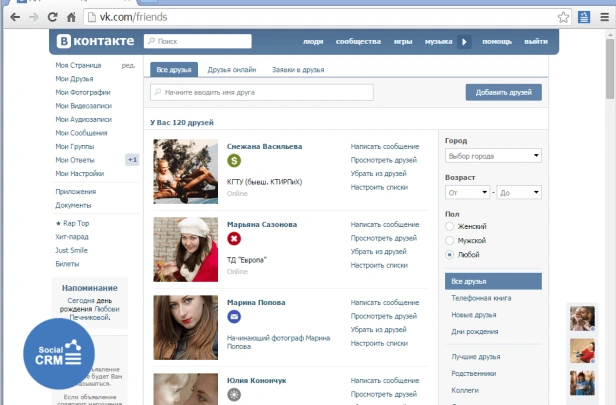Image resolution: width=616 pixels, height=405 pixels.
Task: Click the Social CRM round badge
Action: (x=59, y=357)
